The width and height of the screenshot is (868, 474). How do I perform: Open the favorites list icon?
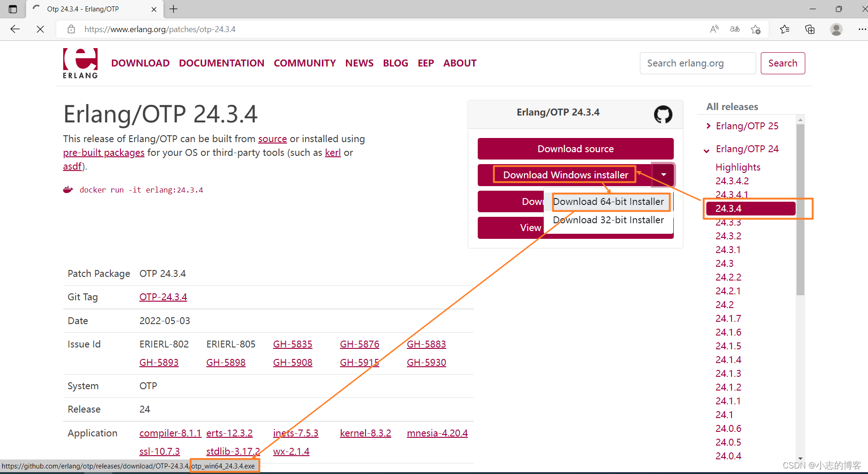click(x=785, y=29)
